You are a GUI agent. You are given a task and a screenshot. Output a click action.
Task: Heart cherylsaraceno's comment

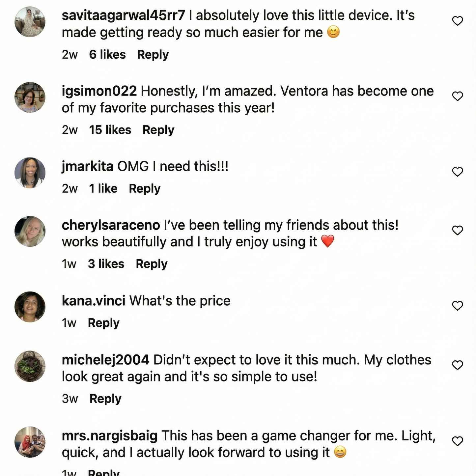click(x=458, y=230)
